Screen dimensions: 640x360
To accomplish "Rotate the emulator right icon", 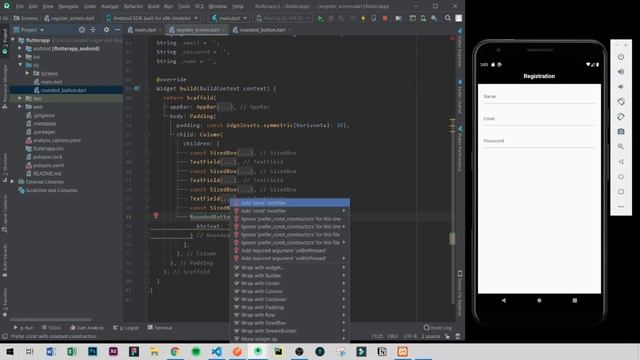I will pos(621,117).
